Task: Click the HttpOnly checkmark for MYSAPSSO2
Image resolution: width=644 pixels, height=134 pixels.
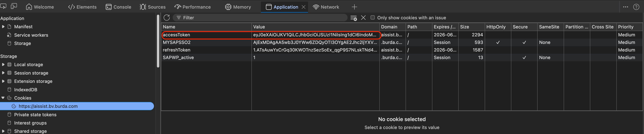Action: [498, 42]
